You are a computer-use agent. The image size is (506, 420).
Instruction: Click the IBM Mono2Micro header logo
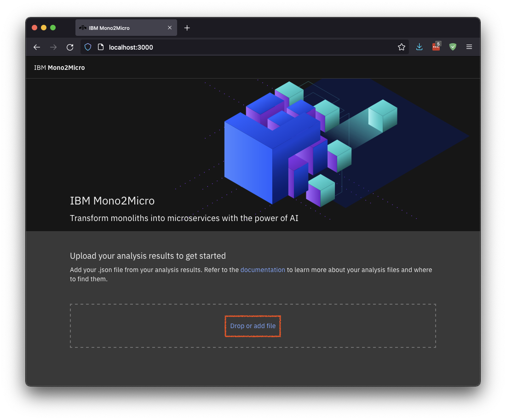[x=59, y=67]
